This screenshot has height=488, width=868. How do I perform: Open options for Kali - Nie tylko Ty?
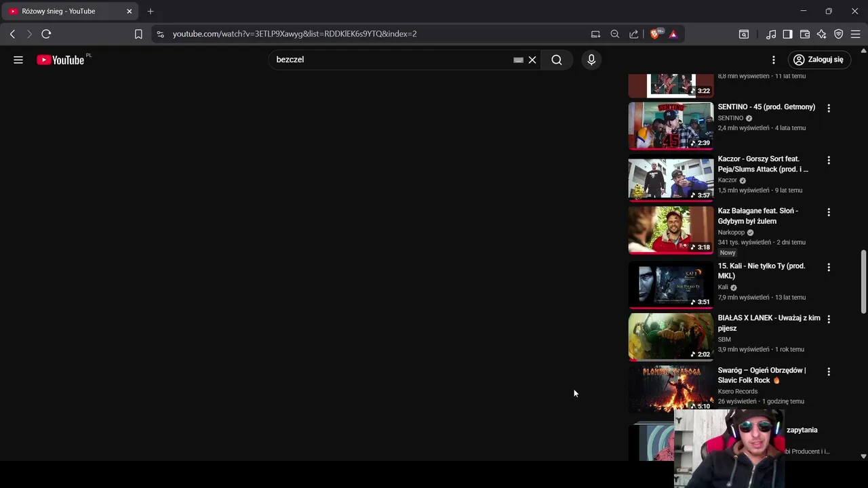click(x=828, y=267)
